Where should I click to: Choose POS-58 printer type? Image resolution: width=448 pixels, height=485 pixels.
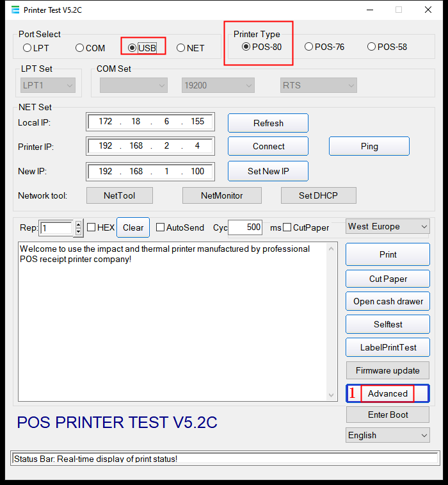click(372, 47)
